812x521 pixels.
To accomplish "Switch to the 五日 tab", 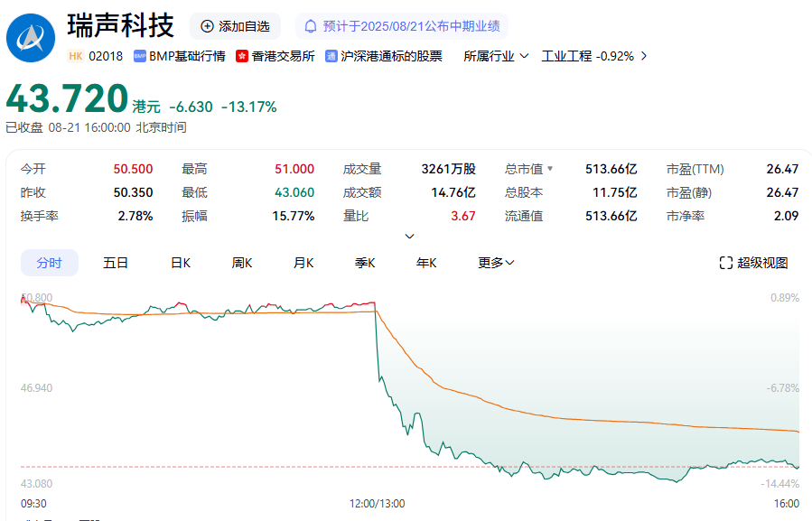I will tap(116, 263).
